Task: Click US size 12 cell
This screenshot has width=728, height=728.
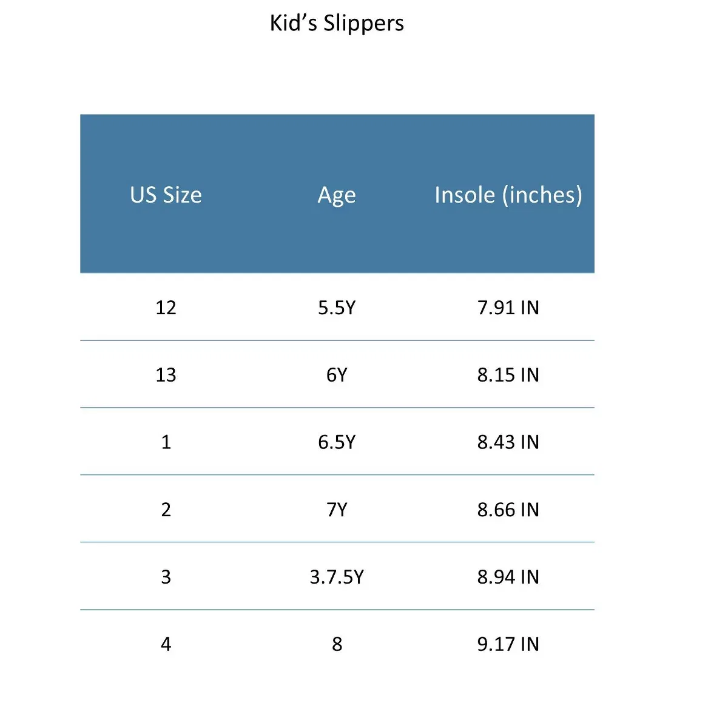Action: [x=166, y=308]
